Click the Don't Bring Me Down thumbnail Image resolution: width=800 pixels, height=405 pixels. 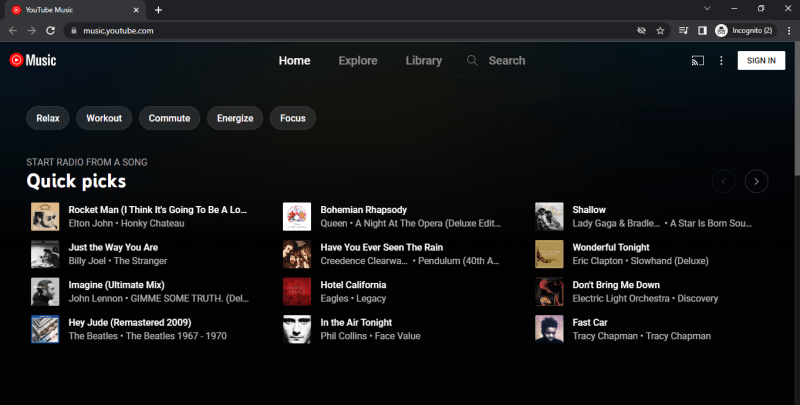tap(549, 291)
